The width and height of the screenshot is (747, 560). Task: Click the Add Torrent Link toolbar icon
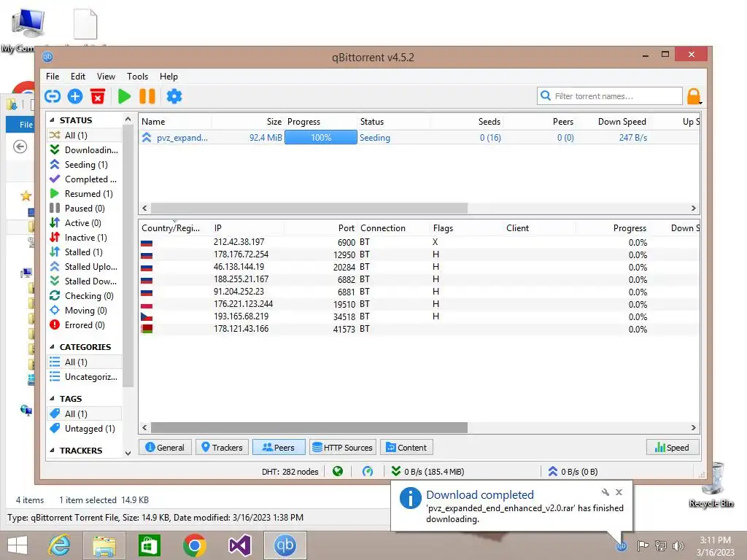coord(53,96)
